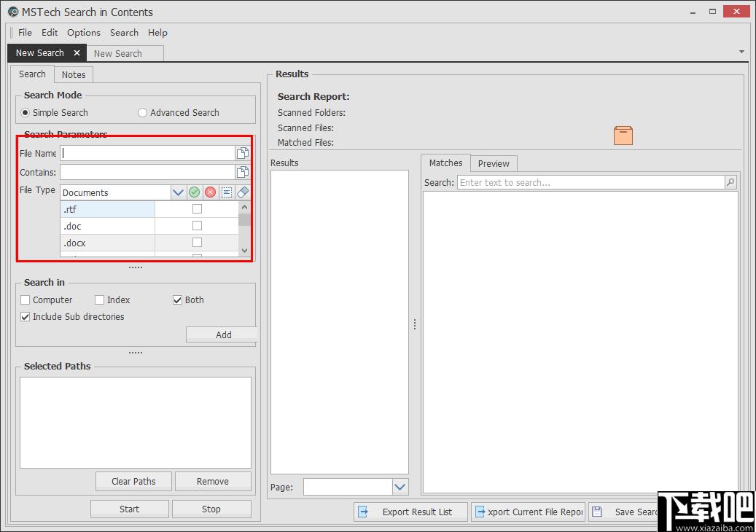Open the Page dropdown
Viewport: 756px width, 532px height.
click(400, 487)
